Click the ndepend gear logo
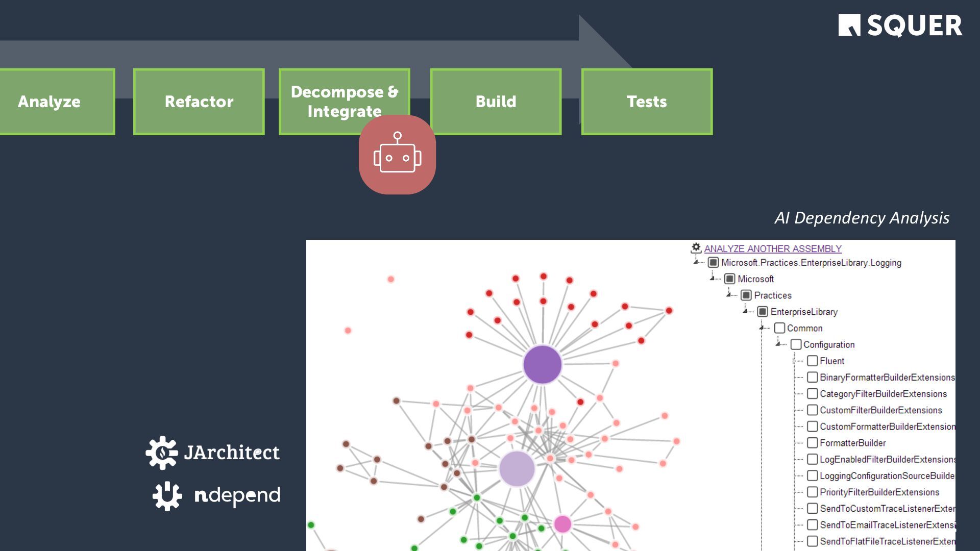Screen dimensions: 980x551 [x=167, y=496]
